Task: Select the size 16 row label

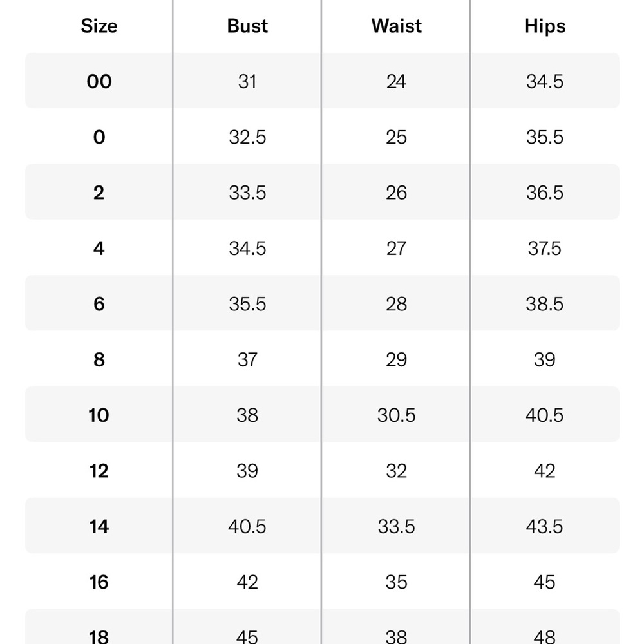Action: [99, 582]
